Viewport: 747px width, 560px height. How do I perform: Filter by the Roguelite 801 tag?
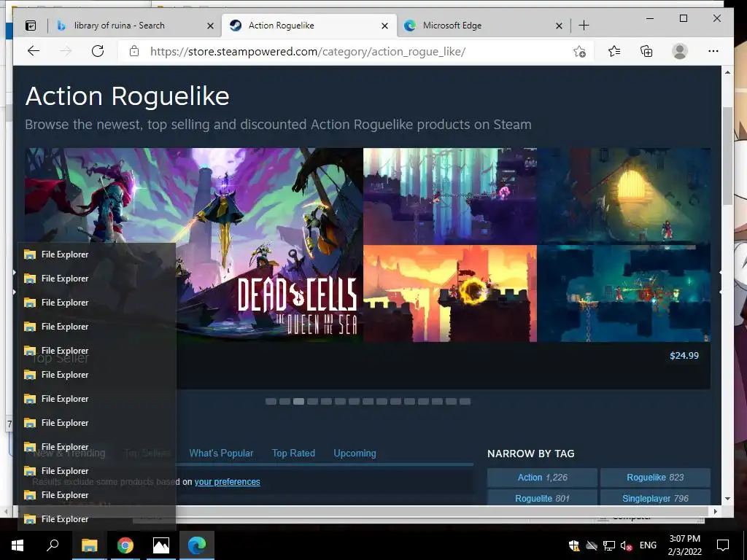[542, 497]
